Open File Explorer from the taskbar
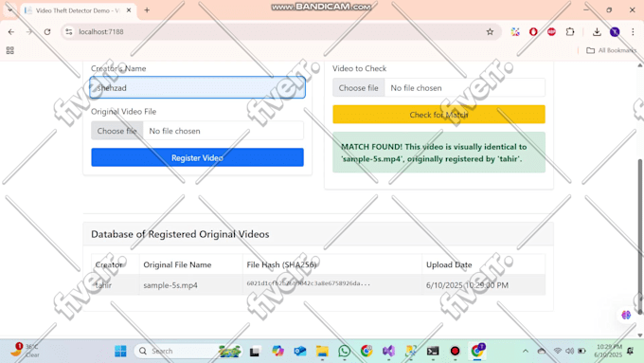The height and width of the screenshot is (363, 644). [x=322, y=351]
